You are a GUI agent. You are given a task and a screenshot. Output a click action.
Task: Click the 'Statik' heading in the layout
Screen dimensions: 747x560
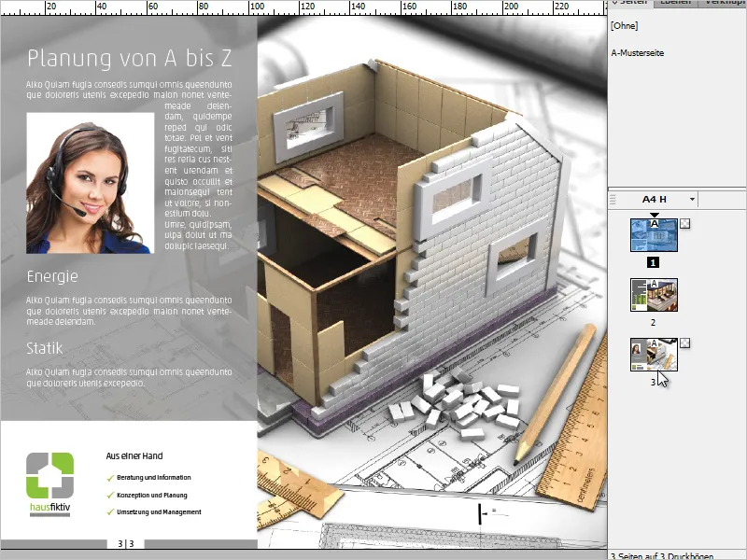click(45, 348)
